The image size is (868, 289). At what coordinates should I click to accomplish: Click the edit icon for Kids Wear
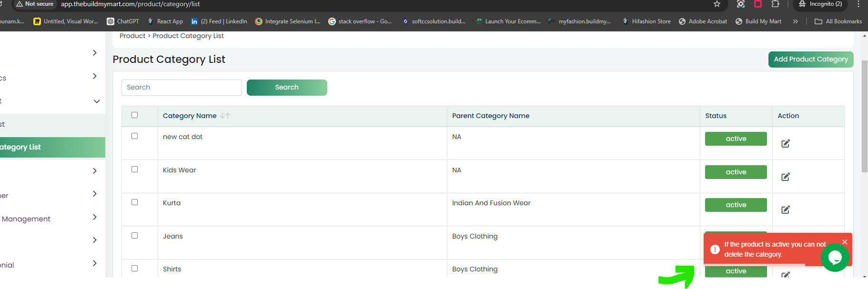coord(786,177)
